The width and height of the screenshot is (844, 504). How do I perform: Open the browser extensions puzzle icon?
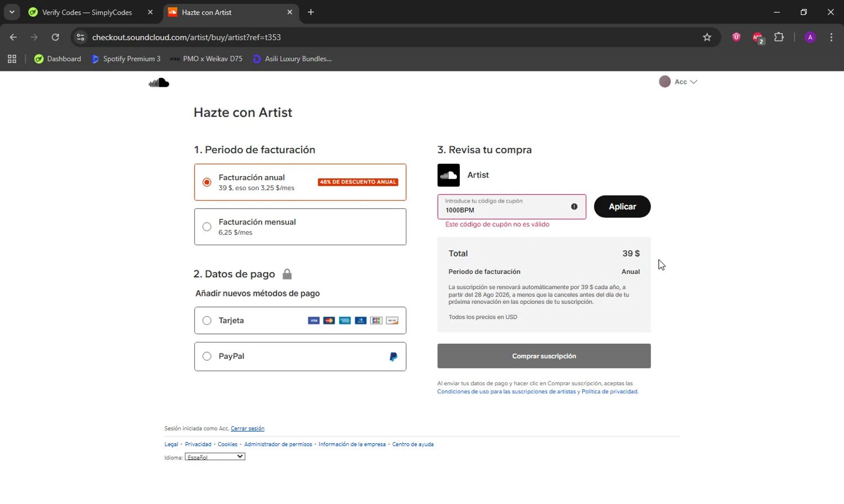click(779, 37)
